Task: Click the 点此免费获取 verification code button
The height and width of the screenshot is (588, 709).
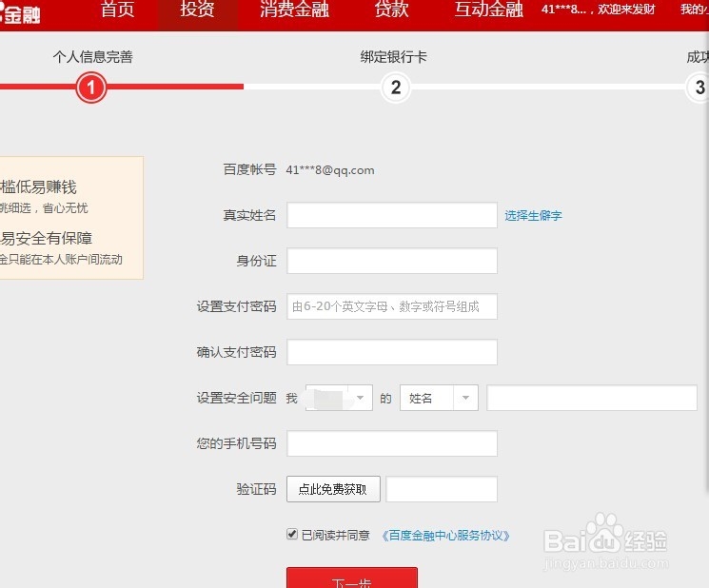Action: [333, 489]
